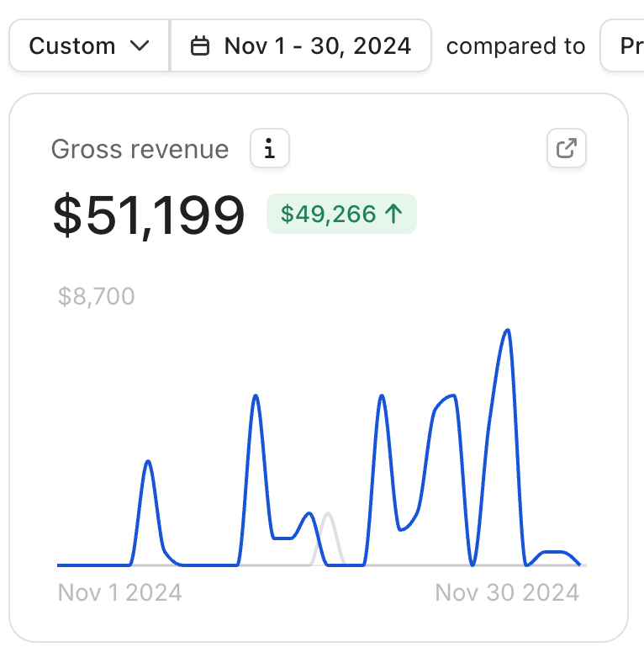644x663 pixels.
Task: Click the low flat bump at chart's end
Action: click(554, 552)
